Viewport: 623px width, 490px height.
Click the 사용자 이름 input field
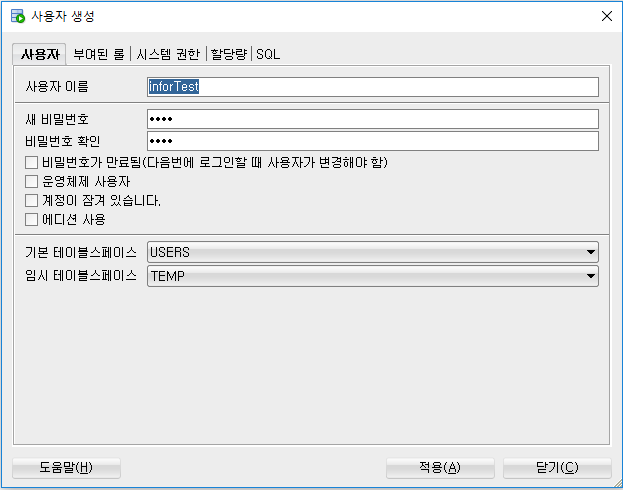(x=373, y=87)
